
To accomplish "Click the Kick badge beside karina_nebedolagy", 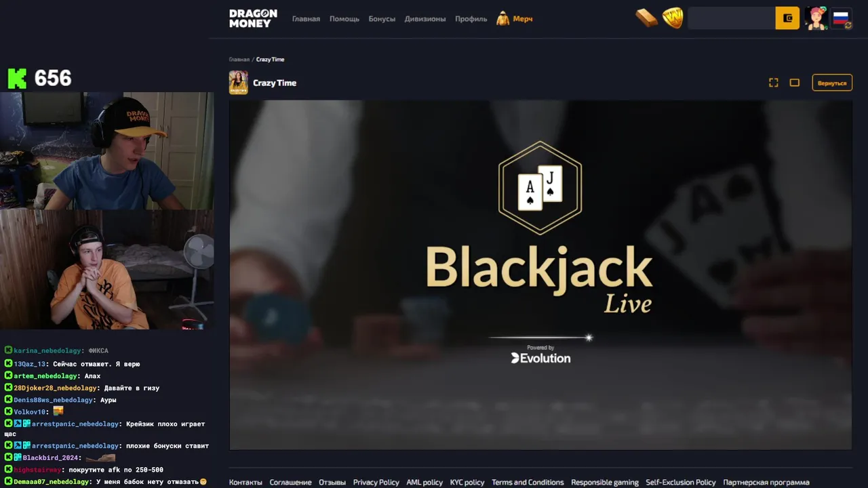I will (8, 350).
